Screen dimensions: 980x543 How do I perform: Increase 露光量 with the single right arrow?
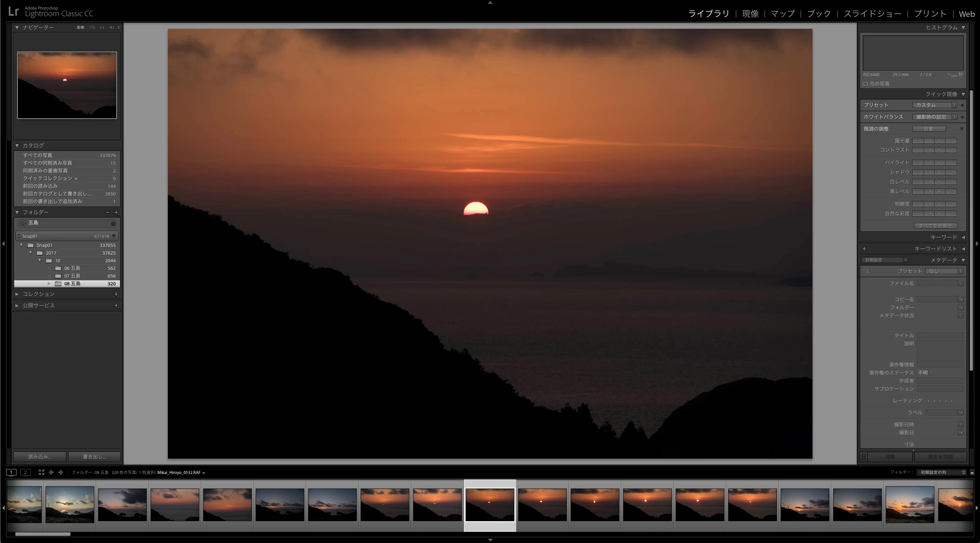(940, 141)
